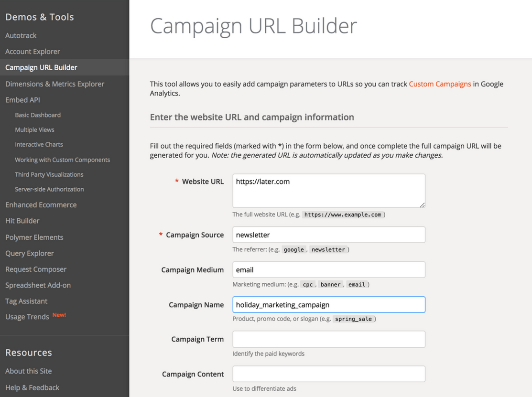The width and height of the screenshot is (532, 397).
Task: Click the 'banner' example code
Action: click(x=330, y=284)
